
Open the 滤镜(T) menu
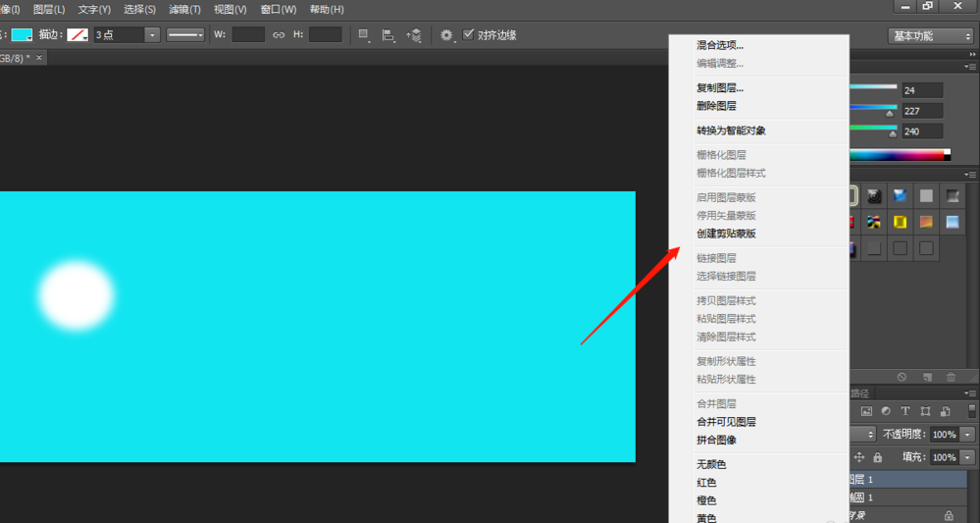pyautogui.click(x=184, y=9)
